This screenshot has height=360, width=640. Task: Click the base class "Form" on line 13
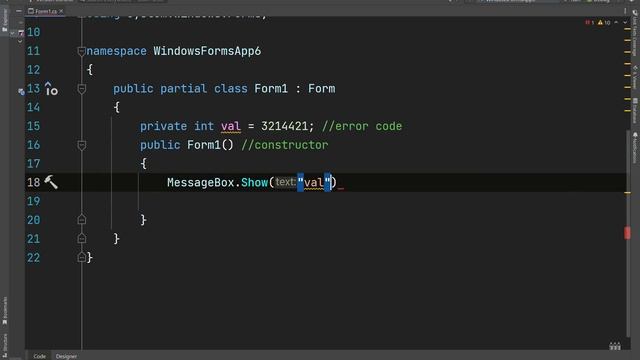[322, 89]
